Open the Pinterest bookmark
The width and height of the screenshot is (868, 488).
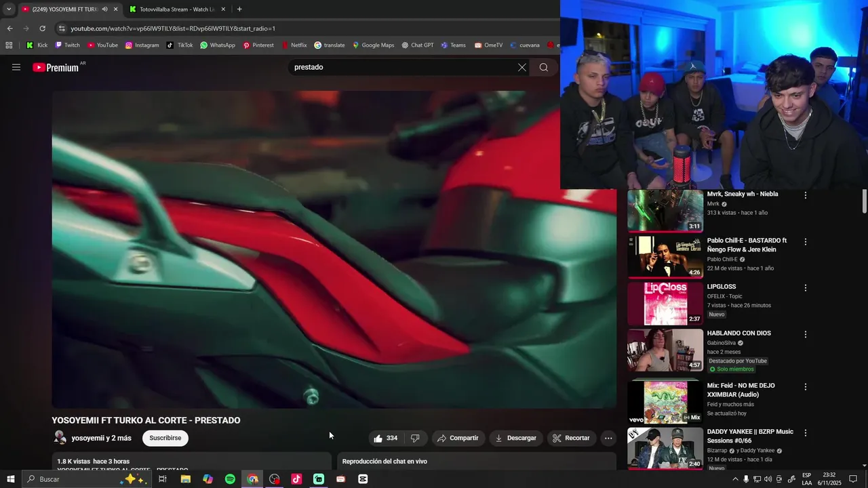tap(258, 45)
